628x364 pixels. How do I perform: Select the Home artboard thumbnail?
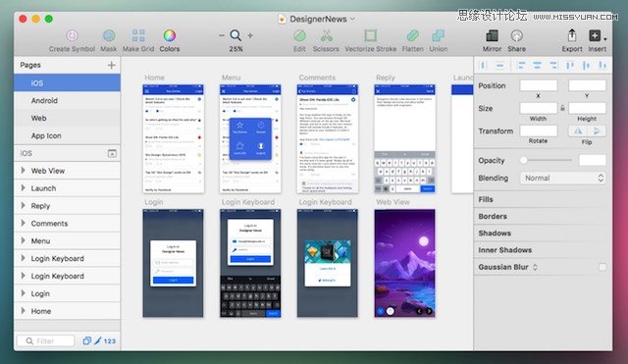(x=174, y=138)
